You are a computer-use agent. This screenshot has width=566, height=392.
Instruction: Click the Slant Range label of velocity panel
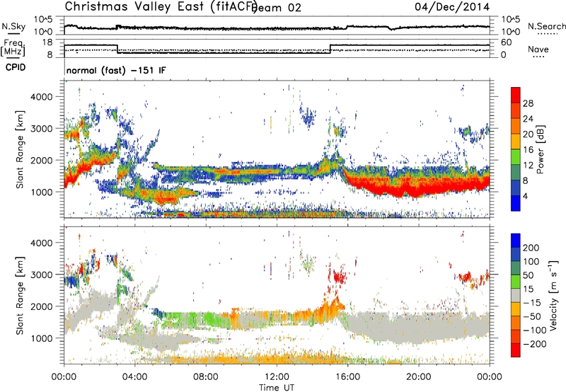tap(20, 295)
